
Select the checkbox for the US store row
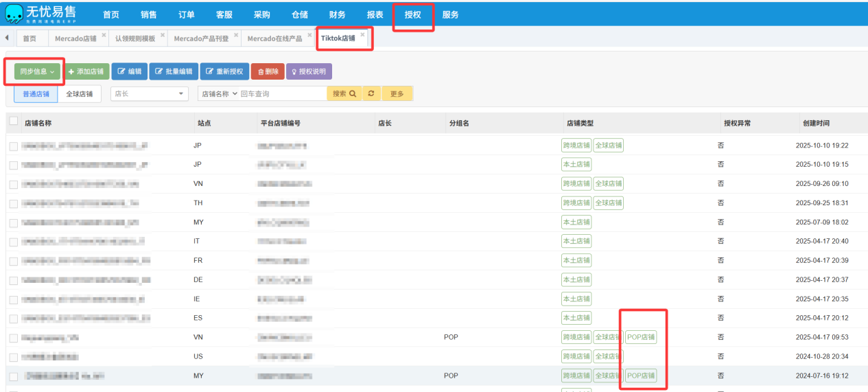[x=14, y=357]
